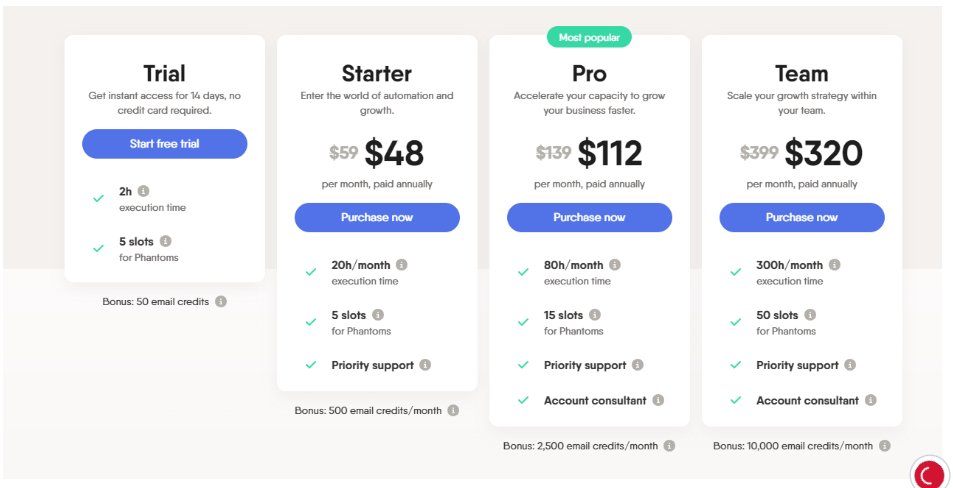
Task: Click info icon beside Starter Priority support
Action: (x=425, y=365)
